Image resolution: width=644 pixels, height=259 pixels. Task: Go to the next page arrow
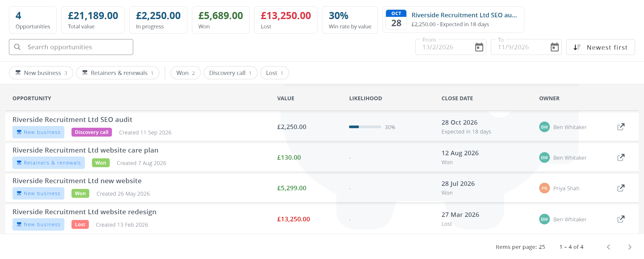tap(630, 247)
